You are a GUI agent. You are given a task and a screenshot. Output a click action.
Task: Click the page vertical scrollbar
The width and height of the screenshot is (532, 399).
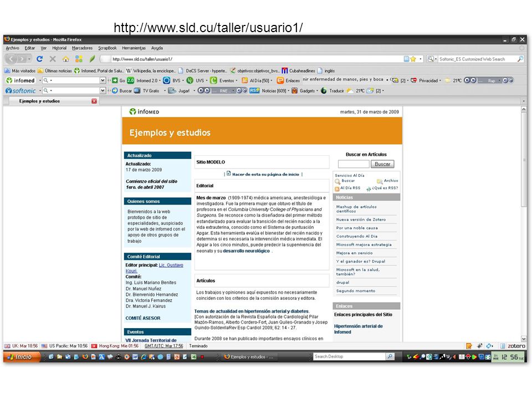pos(524,223)
